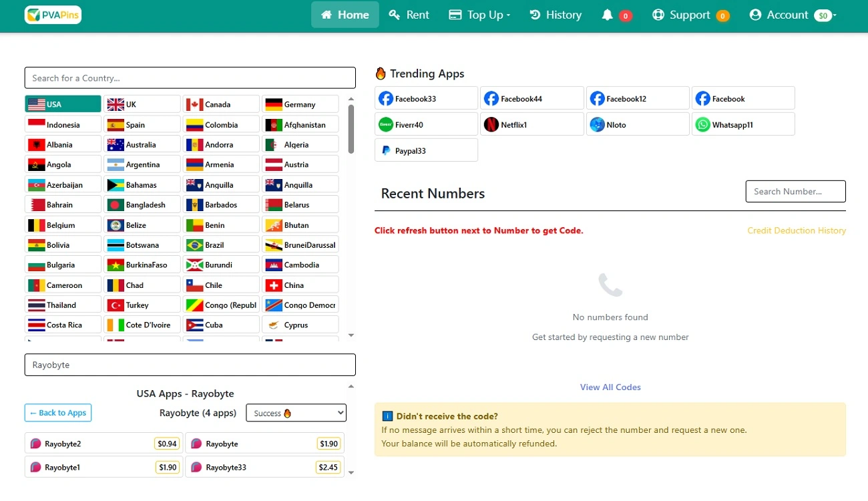Screen dimensions: 868x501
Task: Select Spain in the country grid
Action: (142, 125)
